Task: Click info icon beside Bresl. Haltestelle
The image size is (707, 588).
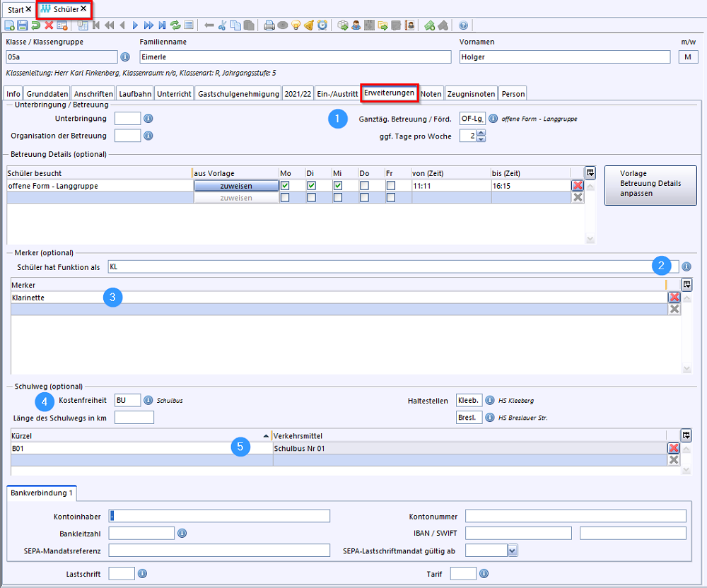Action: (x=490, y=417)
